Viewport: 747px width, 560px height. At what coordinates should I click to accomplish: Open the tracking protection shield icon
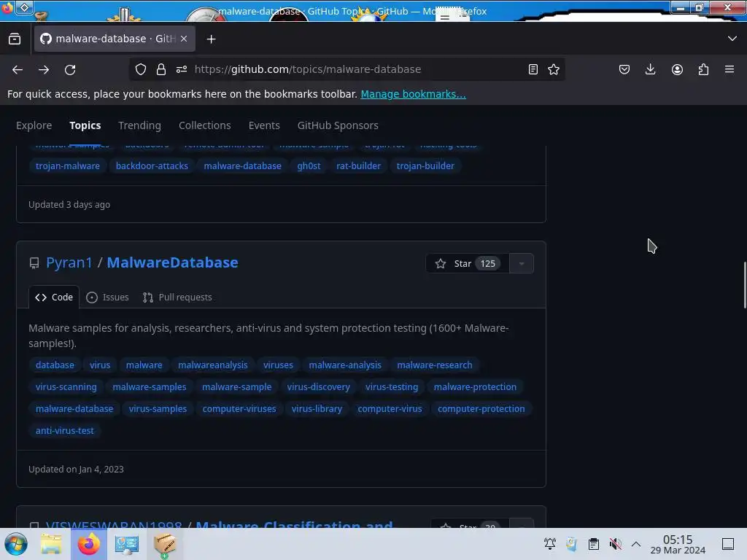tap(141, 69)
